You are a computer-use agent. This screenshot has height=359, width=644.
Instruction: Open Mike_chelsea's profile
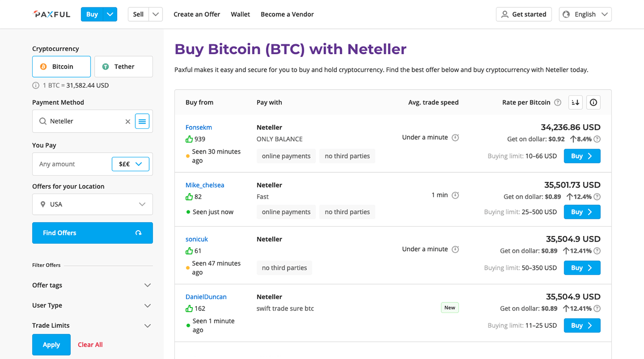(x=205, y=185)
